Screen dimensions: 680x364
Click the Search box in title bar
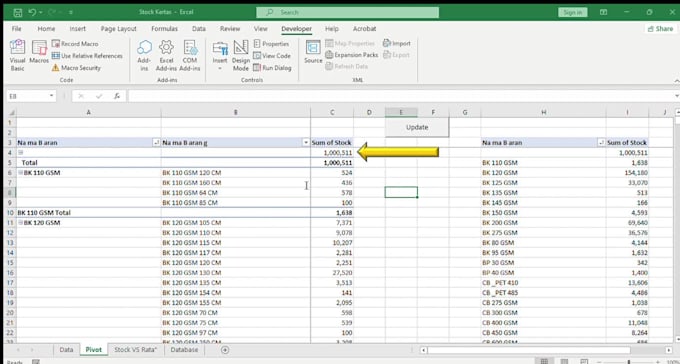[x=347, y=12]
